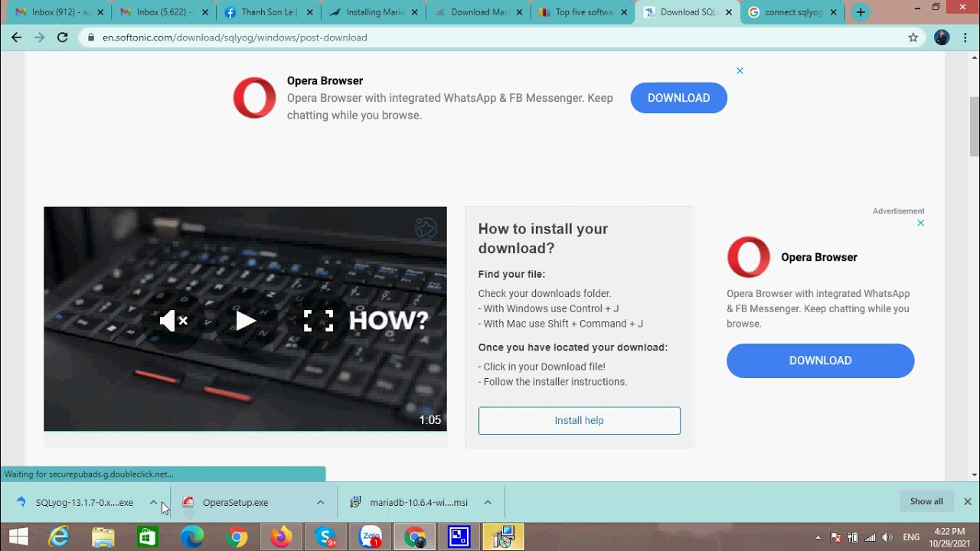Click the address bar URL
This screenshot has height=551, width=980.
(234, 37)
